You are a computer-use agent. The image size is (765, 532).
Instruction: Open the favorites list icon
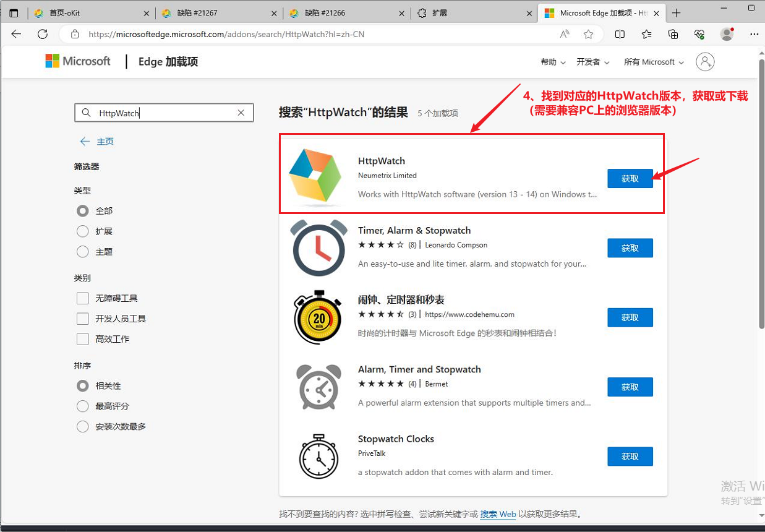pyautogui.click(x=646, y=34)
